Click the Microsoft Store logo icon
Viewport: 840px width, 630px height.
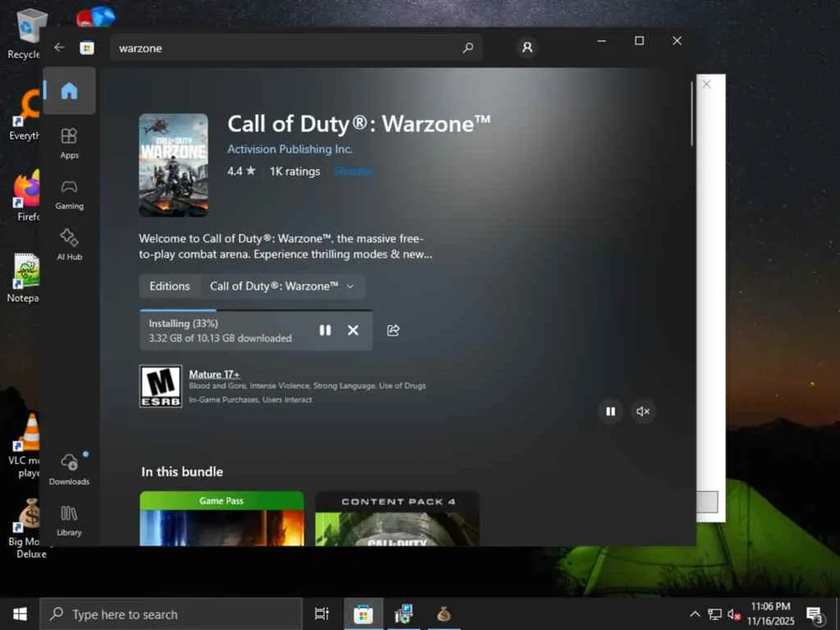coord(87,48)
